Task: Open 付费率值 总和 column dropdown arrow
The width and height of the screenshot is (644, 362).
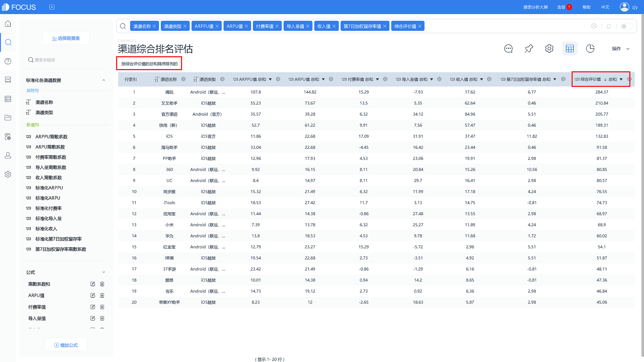Action: point(377,79)
